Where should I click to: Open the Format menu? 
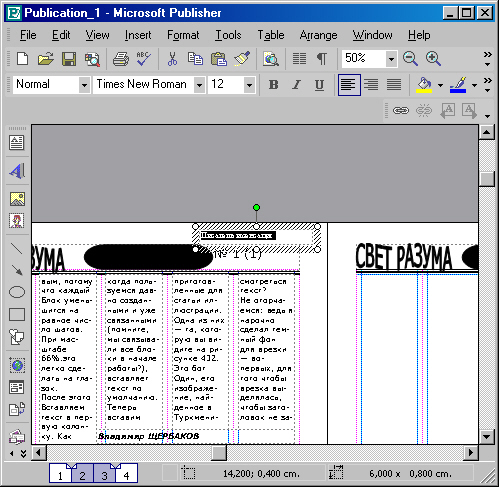183,35
